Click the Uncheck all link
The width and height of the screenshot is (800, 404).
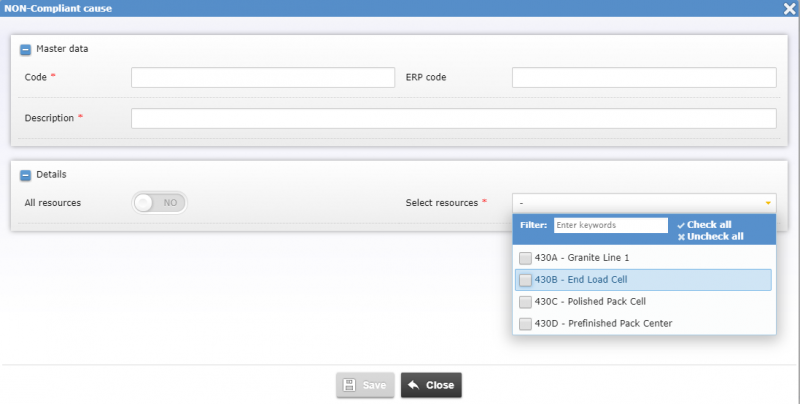714,237
